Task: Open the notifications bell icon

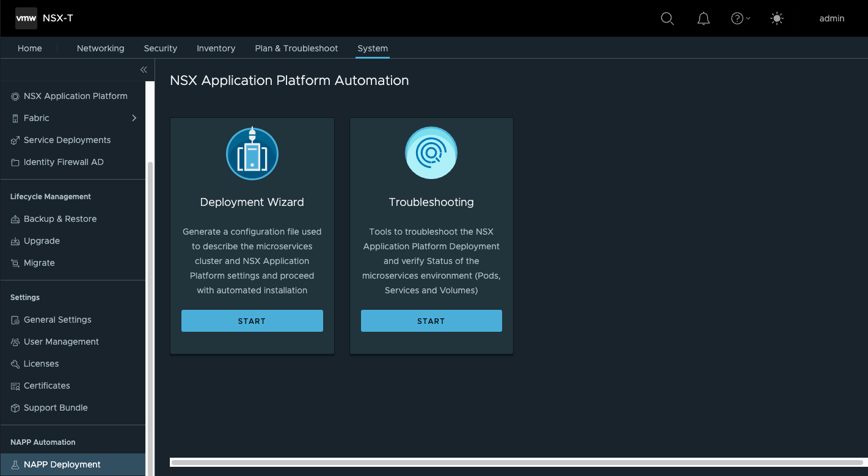Action: pyautogui.click(x=704, y=18)
